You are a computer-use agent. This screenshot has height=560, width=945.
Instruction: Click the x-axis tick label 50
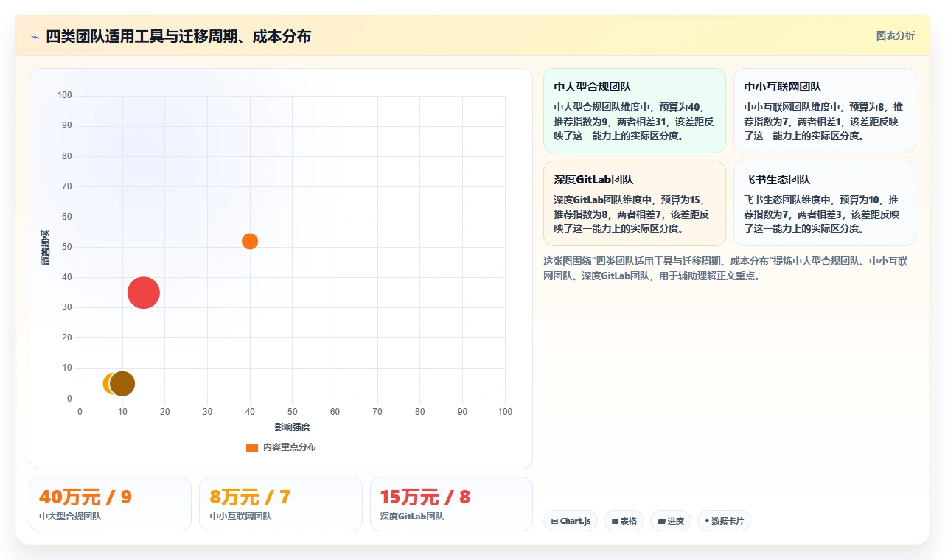click(293, 412)
